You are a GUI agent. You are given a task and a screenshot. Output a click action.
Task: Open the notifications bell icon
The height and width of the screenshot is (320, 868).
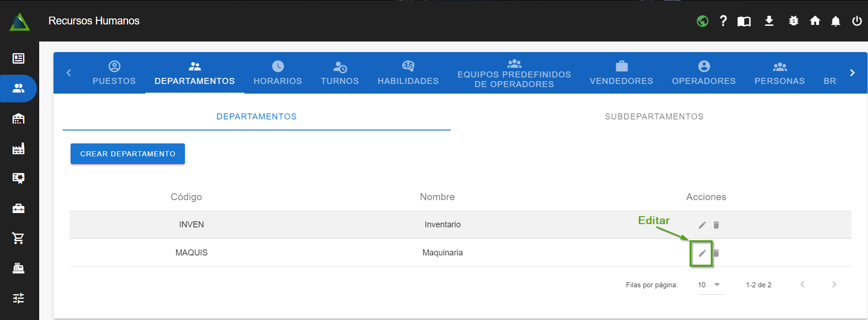(835, 21)
